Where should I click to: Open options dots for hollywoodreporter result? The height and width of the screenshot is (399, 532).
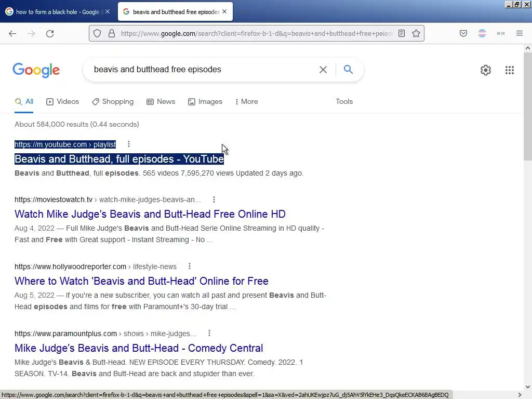[189, 267]
